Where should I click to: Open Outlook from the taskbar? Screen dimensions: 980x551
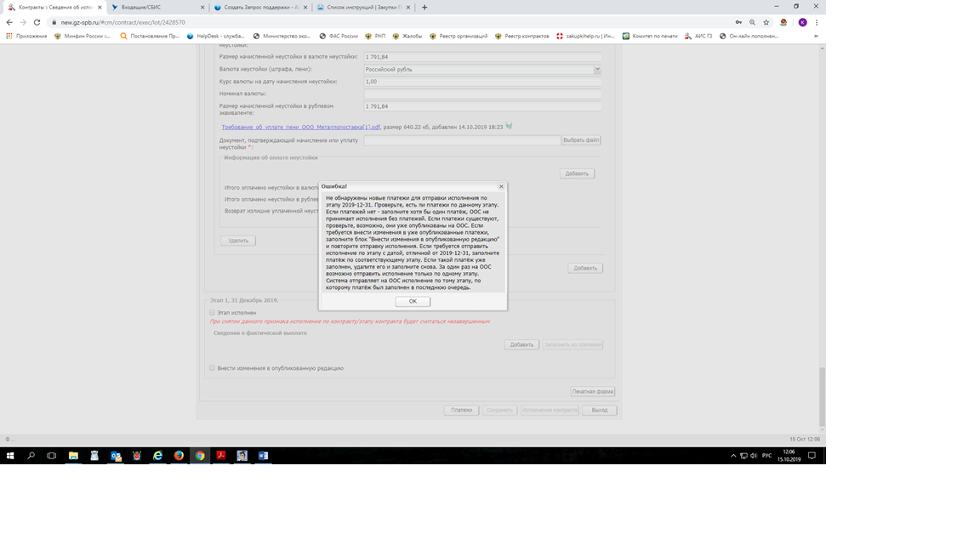pos(116,456)
